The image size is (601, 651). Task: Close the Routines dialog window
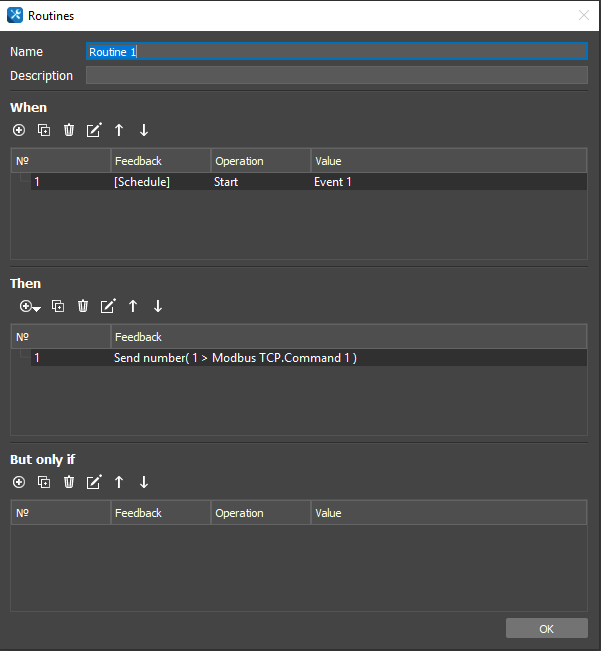[x=584, y=16]
